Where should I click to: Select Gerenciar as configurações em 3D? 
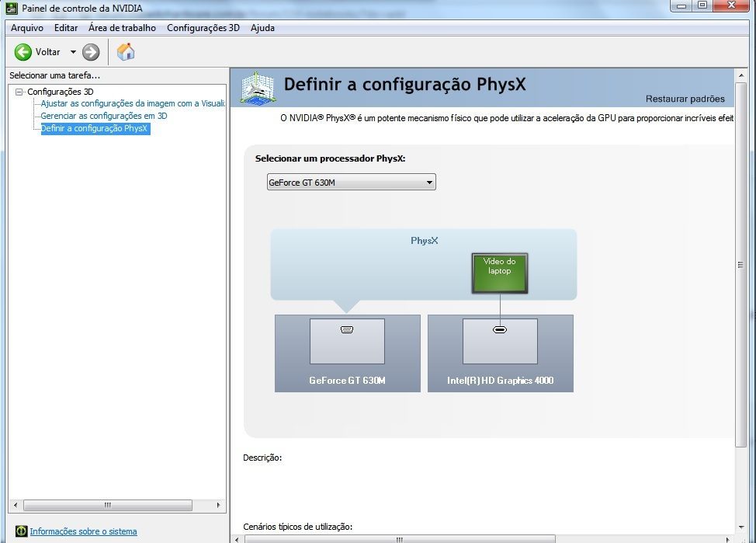[104, 116]
